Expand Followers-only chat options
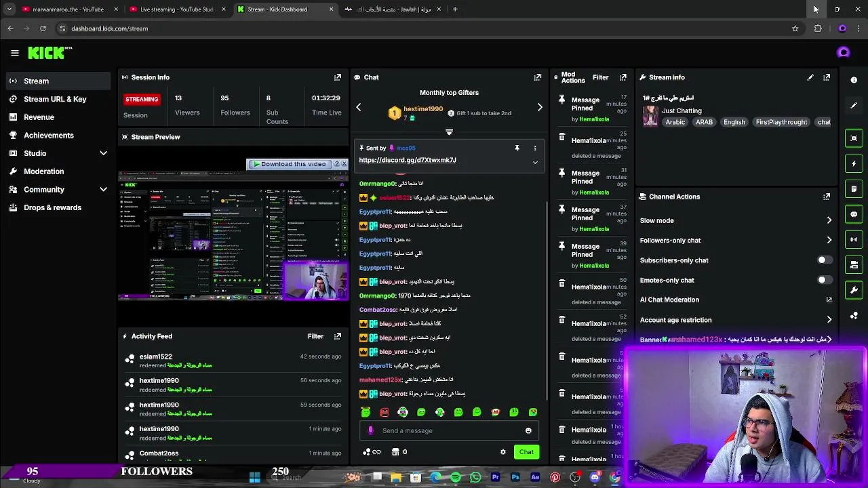 pyautogui.click(x=829, y=240)
